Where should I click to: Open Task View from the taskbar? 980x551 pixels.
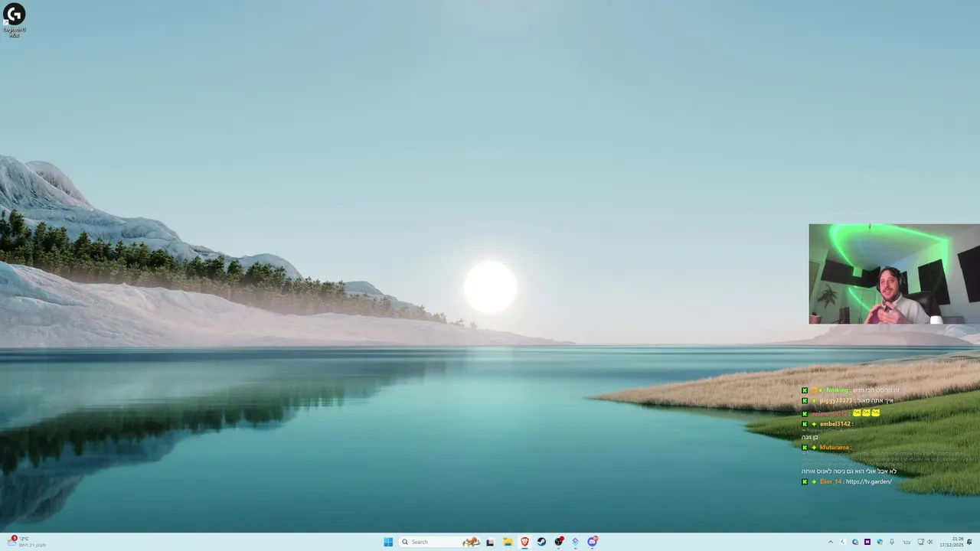click(490, 542)
